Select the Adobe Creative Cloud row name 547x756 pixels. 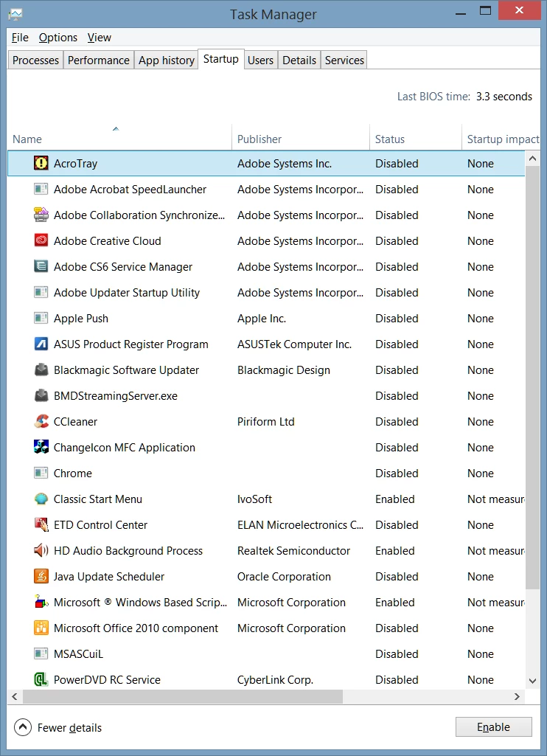tap(107, 240)
